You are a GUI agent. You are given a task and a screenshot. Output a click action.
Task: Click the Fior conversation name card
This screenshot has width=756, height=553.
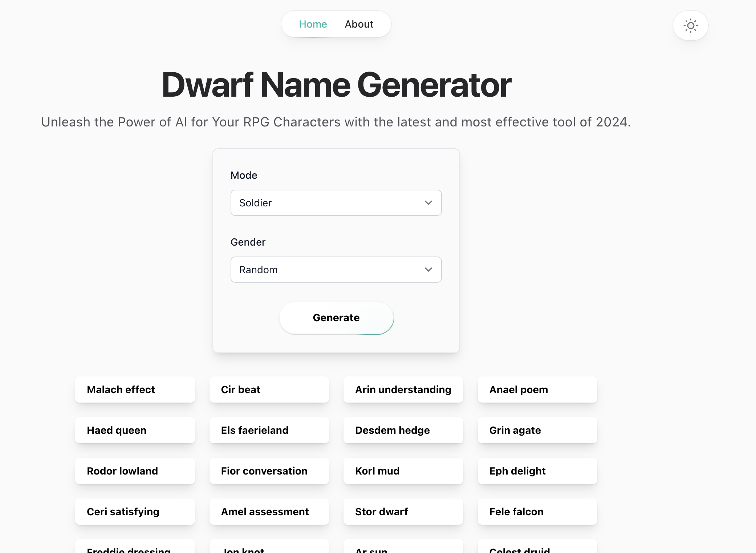269,471
